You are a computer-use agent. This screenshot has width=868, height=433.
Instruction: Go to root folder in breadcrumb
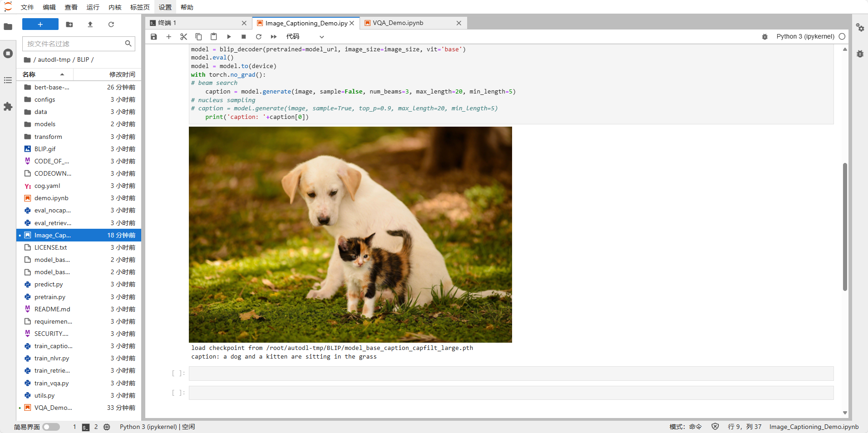point(28,60)
